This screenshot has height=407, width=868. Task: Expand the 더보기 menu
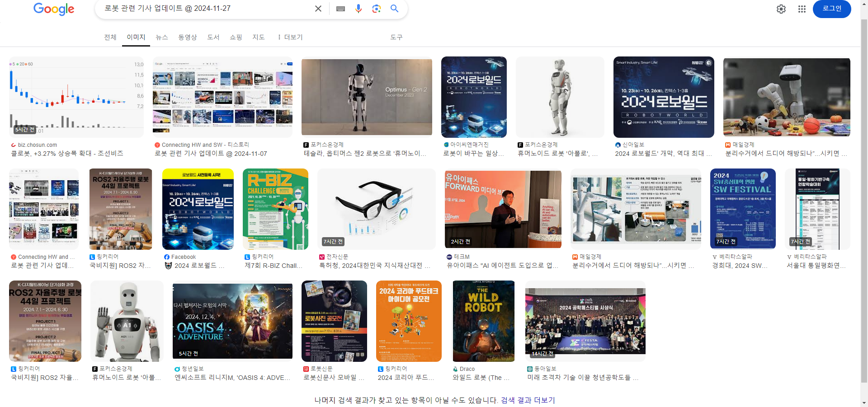click(290, 37)
